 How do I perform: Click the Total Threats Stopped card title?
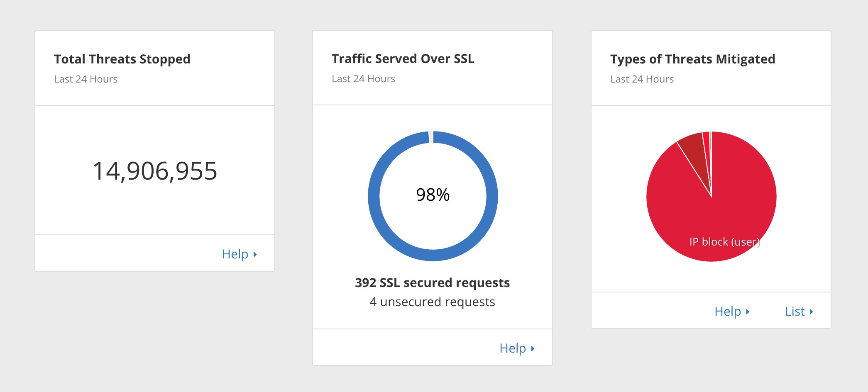(x=122, y=59)
